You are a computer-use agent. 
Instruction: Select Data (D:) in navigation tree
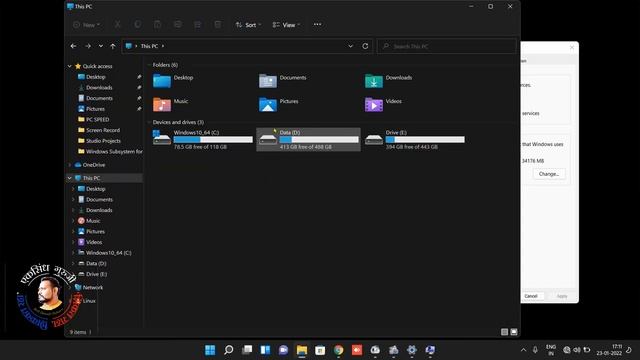pyautogui.click(x=96, y=263)
